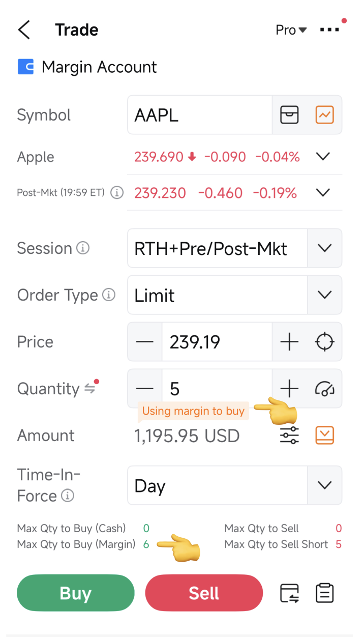Tap the back arrow
The width and height of the screenshot is (364, 637).
pyautogui.click(x=24, y=30)
